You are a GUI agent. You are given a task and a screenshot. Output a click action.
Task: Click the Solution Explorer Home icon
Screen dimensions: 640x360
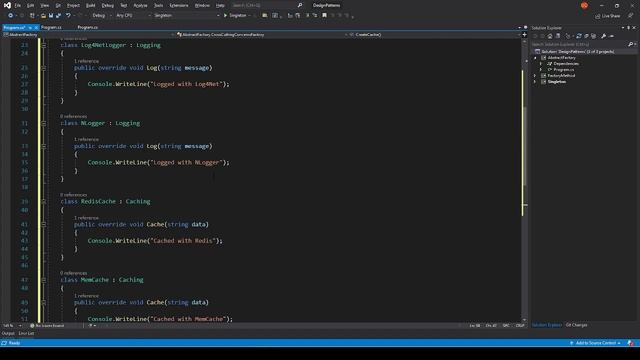coord(550,36)
